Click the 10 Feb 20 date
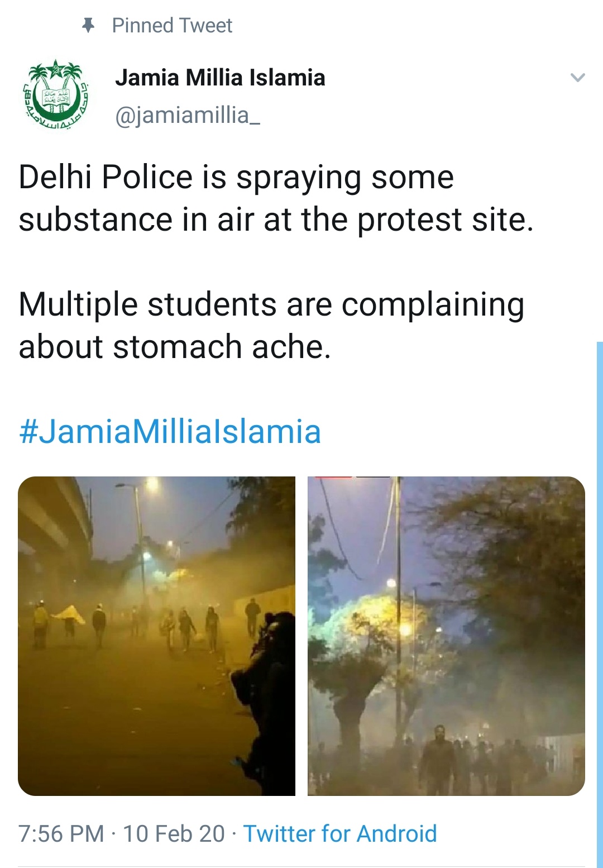The width and height of the screenshot is (603, 868). [x=174, y=833]
